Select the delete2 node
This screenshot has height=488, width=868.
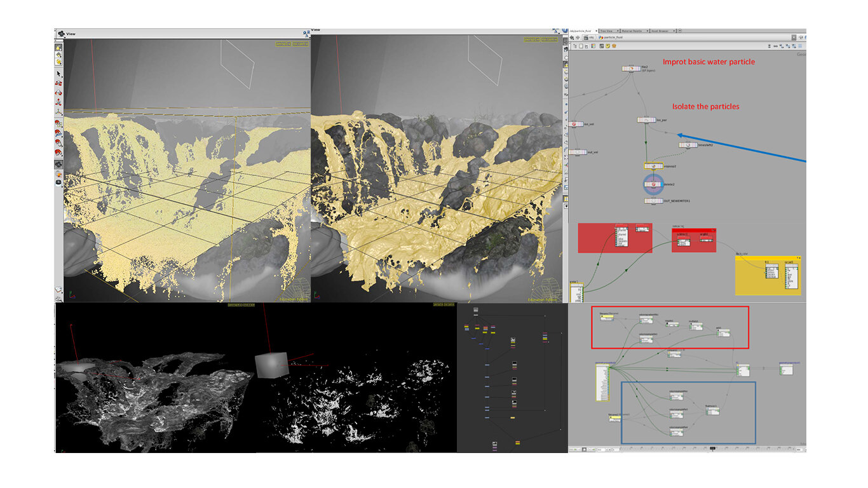coord(654,184)
